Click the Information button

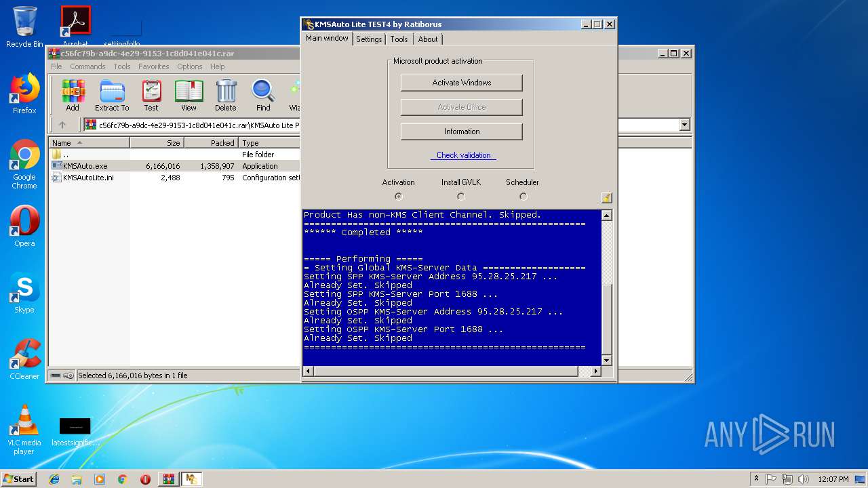[462, 131]
